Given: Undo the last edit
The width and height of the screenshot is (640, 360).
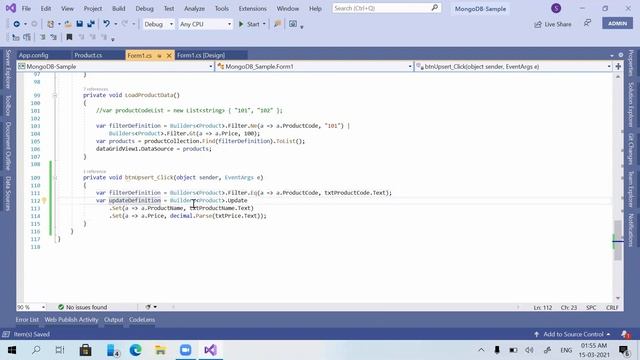Looking at the screenshot, I should pyautogui.click(x=107, y=24).
